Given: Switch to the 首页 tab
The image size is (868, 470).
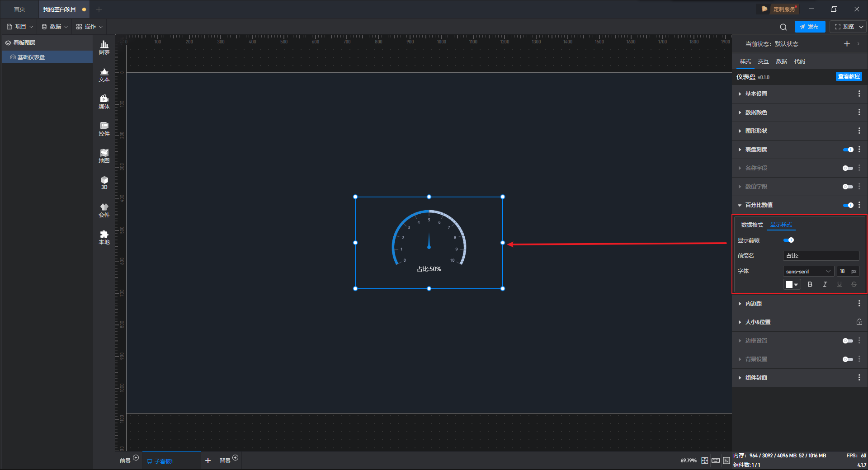Looking at the screenshot, I should [19, 9].
